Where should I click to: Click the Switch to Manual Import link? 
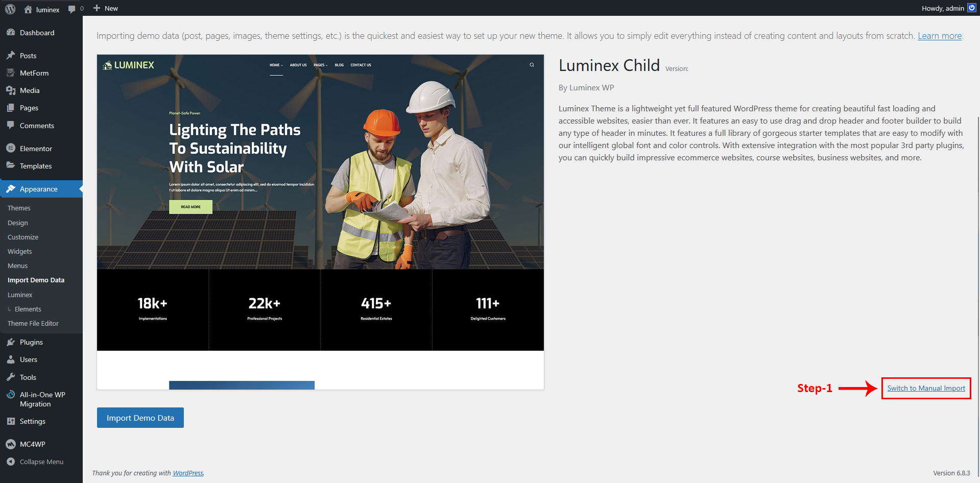[x=926, y=389]
